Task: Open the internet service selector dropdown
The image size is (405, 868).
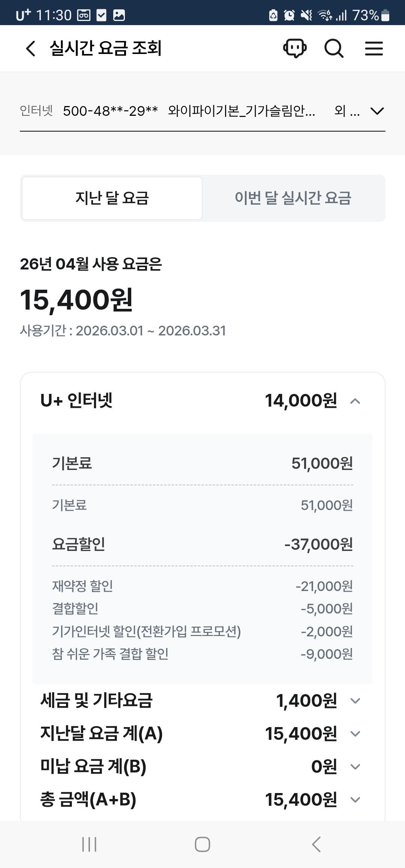Action: click(x=377, y=111)
